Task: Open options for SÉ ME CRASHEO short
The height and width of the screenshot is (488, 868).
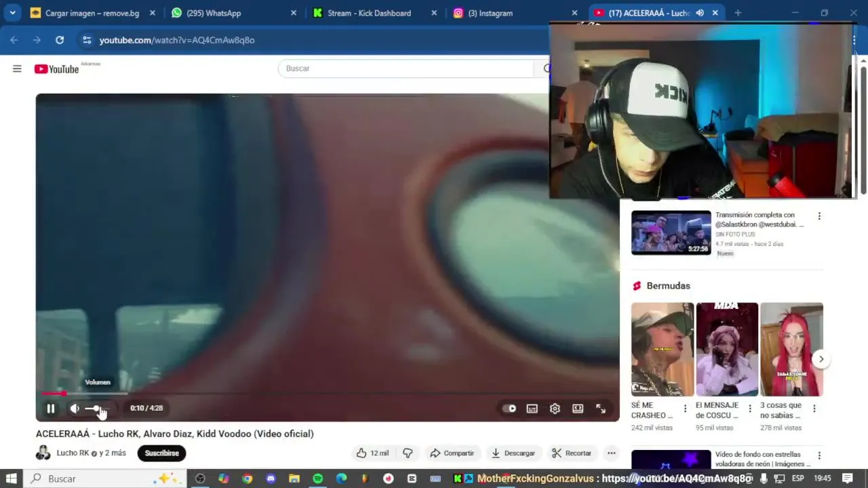Action: [685, 409]
